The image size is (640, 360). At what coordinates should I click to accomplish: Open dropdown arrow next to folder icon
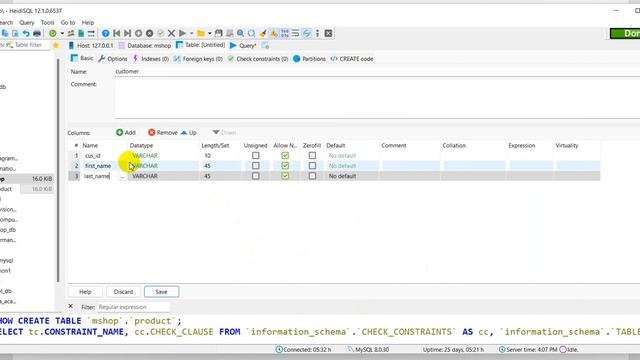209,33
